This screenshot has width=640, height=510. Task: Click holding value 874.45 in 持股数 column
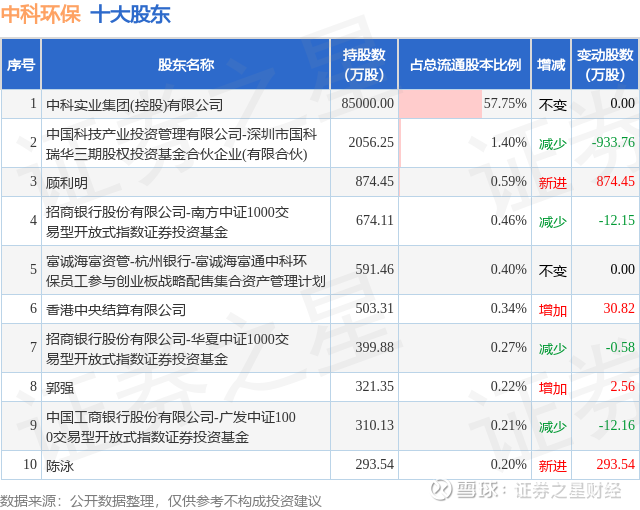pyautogui.click(x=374, y=181)
